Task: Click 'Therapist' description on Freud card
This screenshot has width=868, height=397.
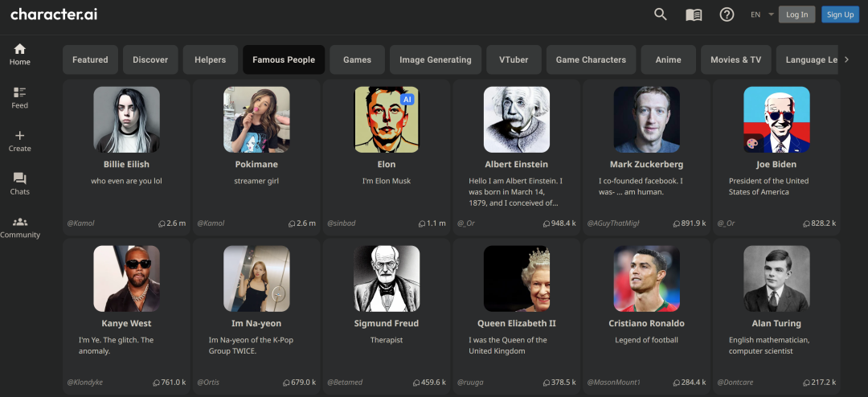Action: 387,340
